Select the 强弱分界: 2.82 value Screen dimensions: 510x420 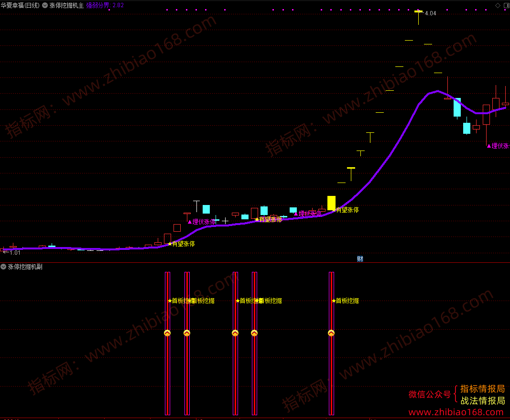105,5
